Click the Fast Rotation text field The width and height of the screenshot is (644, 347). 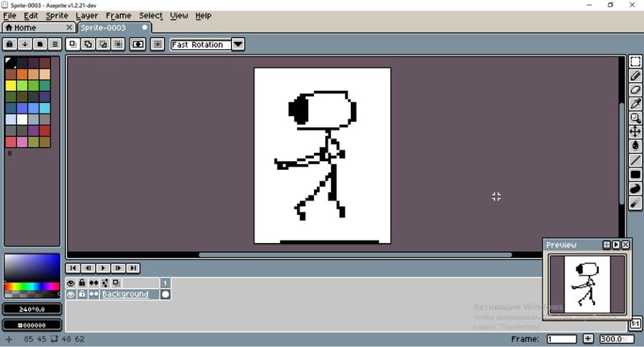click(200, 44)
